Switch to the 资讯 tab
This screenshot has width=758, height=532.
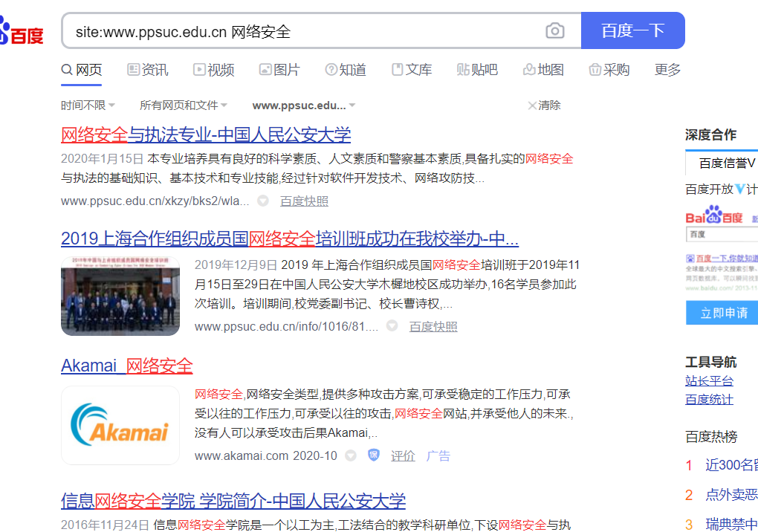(147, 70)
